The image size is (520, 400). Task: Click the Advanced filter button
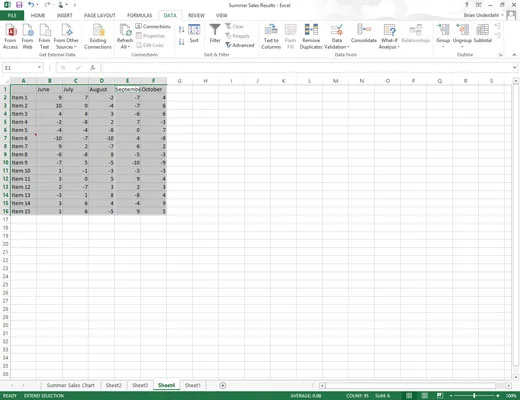(240, 45)
